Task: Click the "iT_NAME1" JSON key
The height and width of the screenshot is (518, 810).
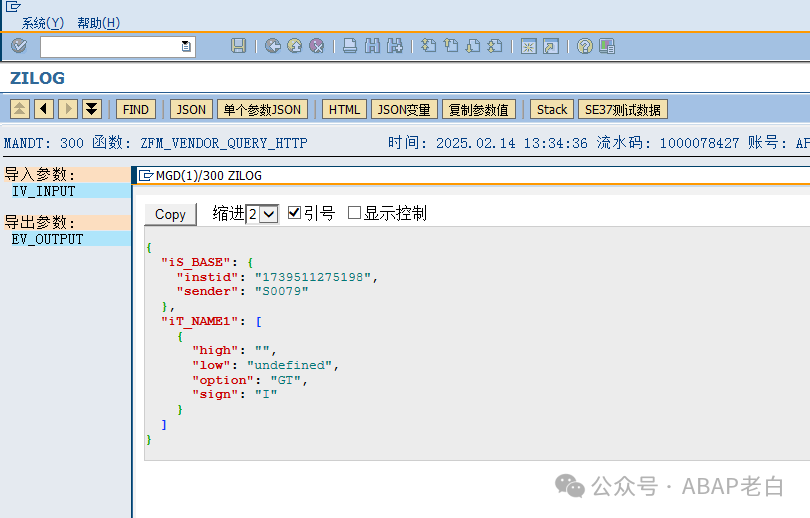Action: coord(202,321)
